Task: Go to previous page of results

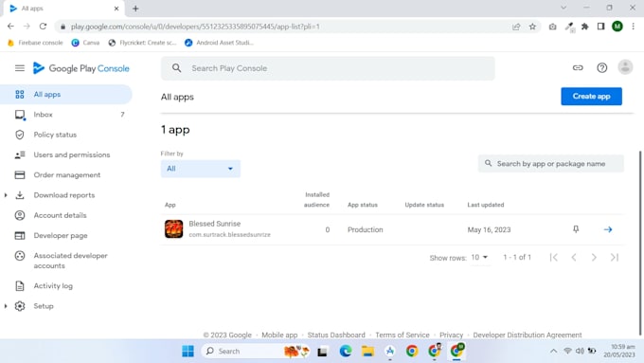Action: point(574,258)
